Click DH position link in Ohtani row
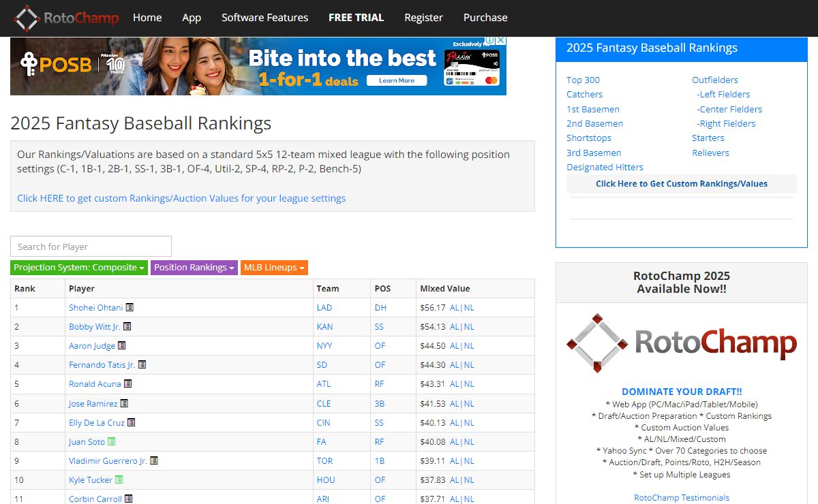818x504 pixels. click(380, 308)
